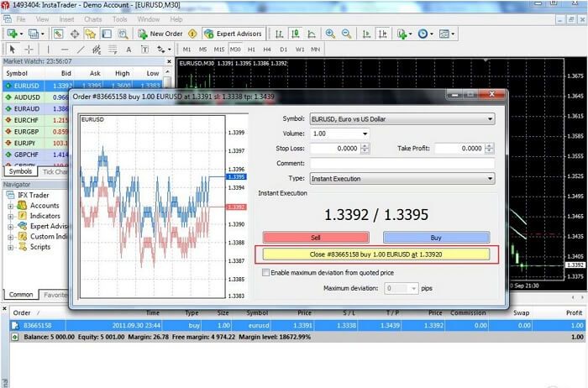Select the equidistant channel tool
The image size is (588, 388).
tap(97, 49)
